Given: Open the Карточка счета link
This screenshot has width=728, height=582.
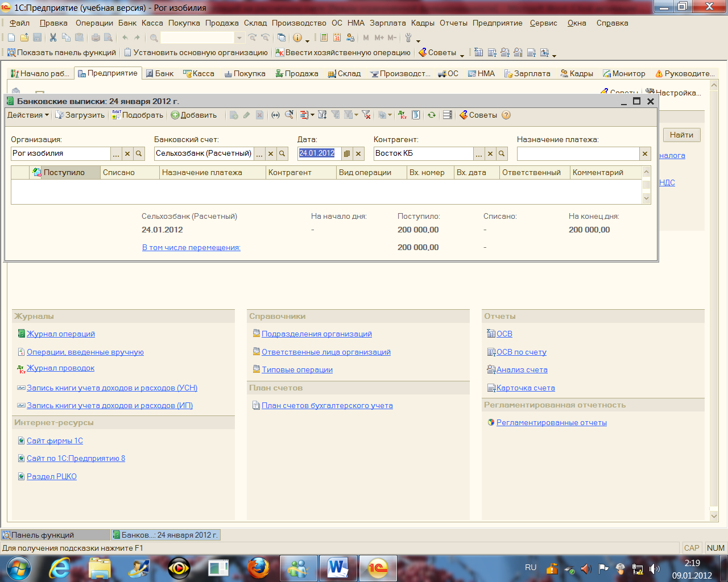Looking at the screenshot, I should (526, 388).
